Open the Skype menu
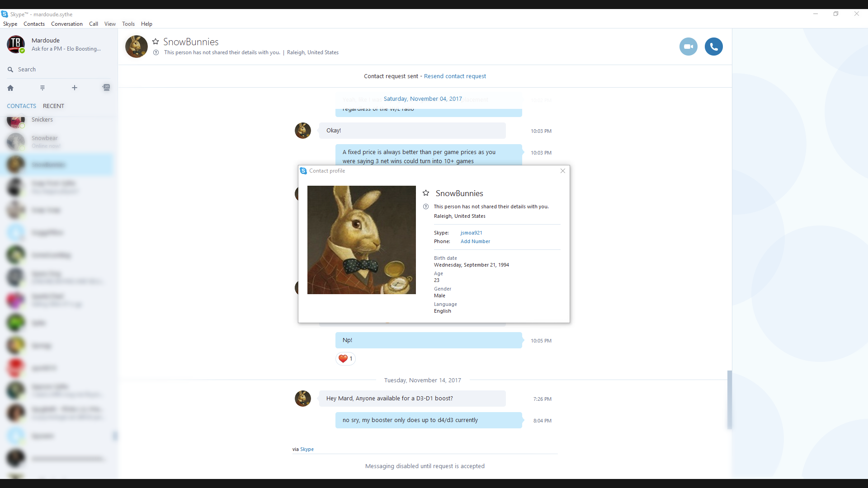The width and height of the screenshot is (868, 488). click(x=10, y=24)
